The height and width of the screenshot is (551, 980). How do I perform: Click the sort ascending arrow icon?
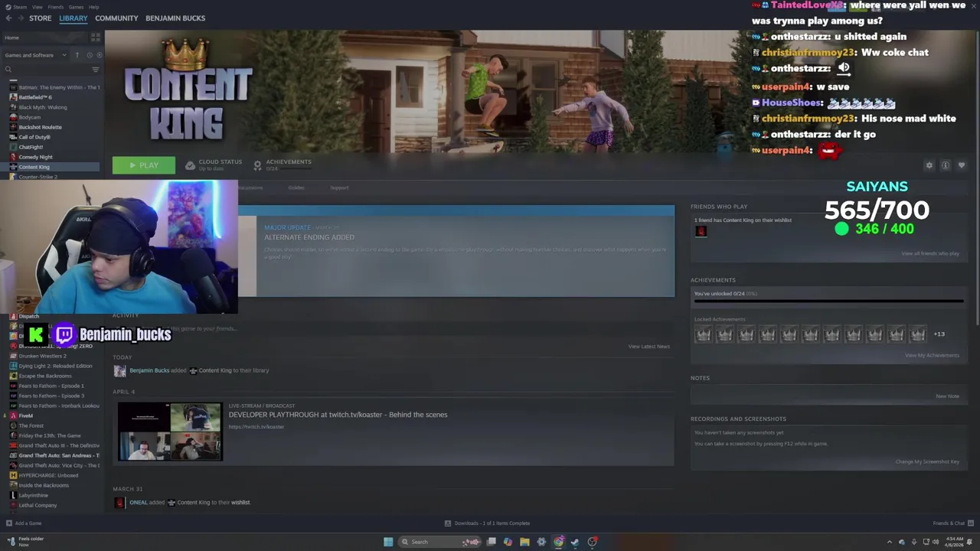77,55
